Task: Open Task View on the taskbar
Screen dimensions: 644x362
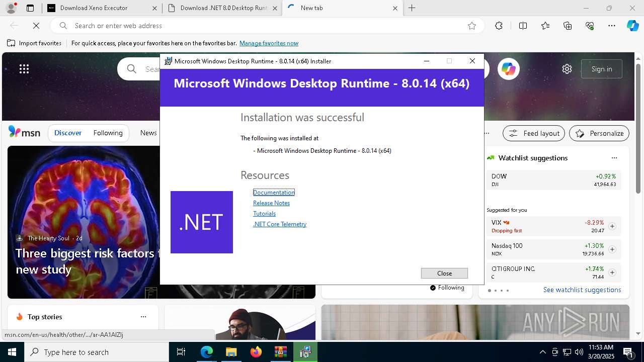Action: tap(181, 352)
